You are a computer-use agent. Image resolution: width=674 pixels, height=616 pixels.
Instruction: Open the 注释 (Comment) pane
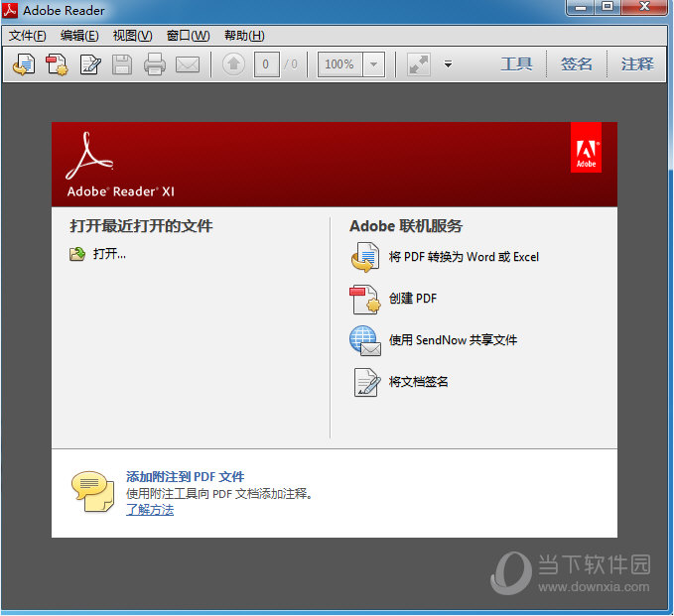pos(637,64)
